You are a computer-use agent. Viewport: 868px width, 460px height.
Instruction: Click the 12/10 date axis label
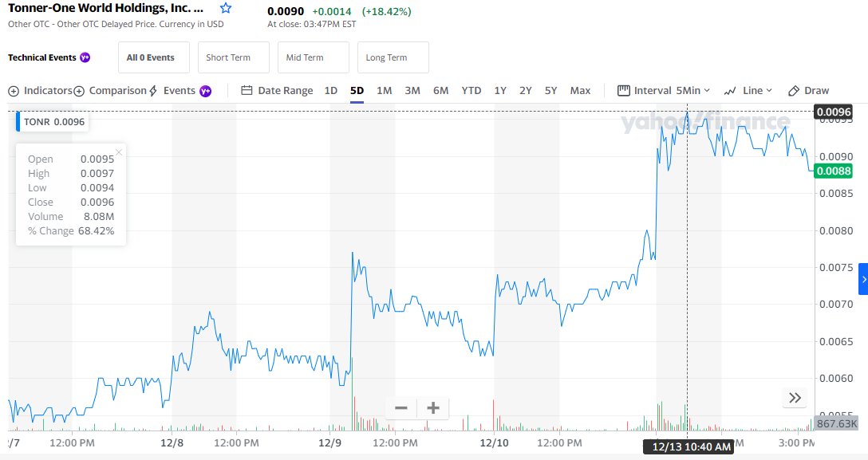(x=494, y=443)
